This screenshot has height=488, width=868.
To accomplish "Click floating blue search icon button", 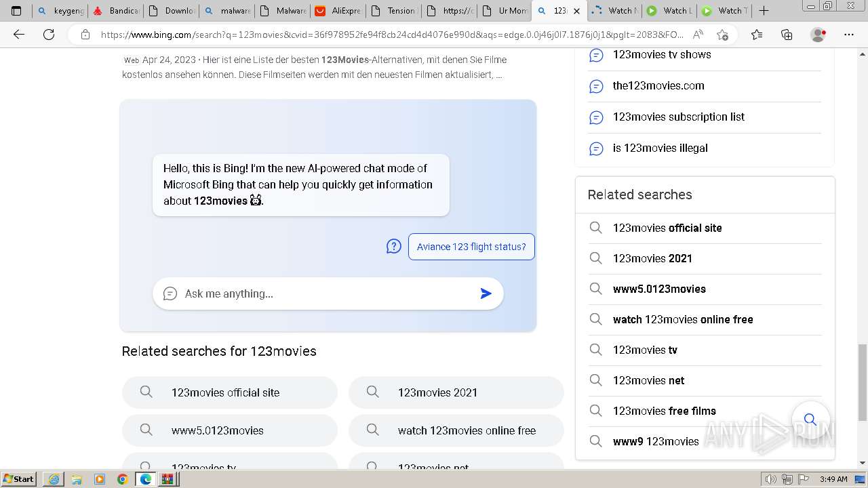I will click(810, 420).
